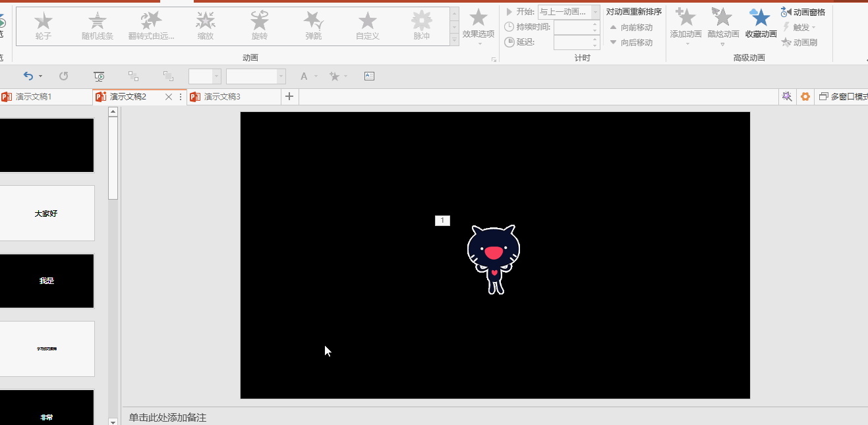
Task: Apply the 缩放 zoom animation effect
Action: [206, 26]
